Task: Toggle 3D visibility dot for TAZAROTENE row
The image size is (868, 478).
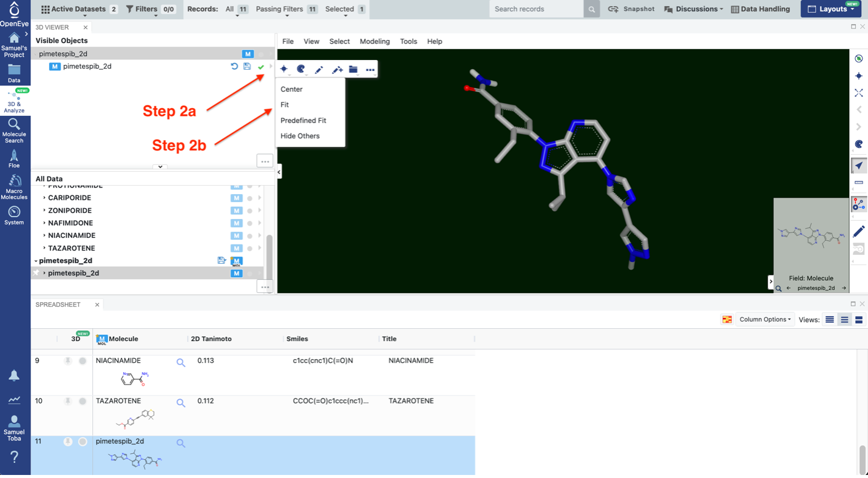Action: click(83, 402)
